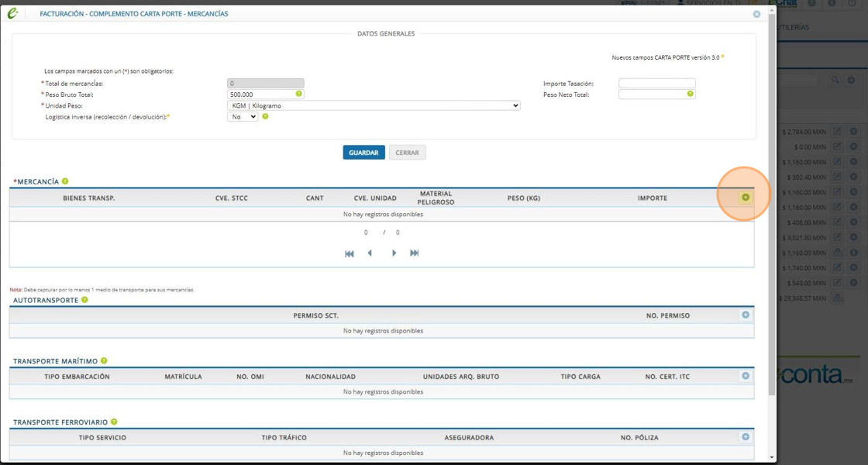868x465 pixels.
Task: Click the TIPO TRÁFICO column header
Action: (284, 437)
